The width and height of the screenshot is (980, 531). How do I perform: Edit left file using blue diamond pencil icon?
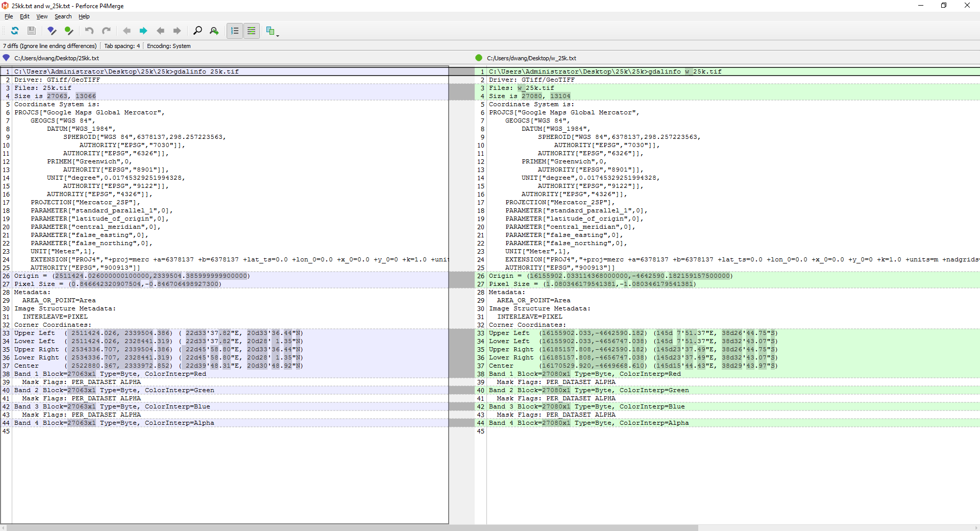click(x=52, y=31)
